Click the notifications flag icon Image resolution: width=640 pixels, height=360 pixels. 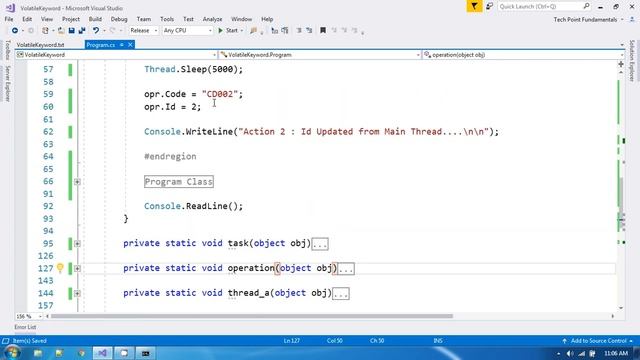pyautogui.click(x=474, y=6)
